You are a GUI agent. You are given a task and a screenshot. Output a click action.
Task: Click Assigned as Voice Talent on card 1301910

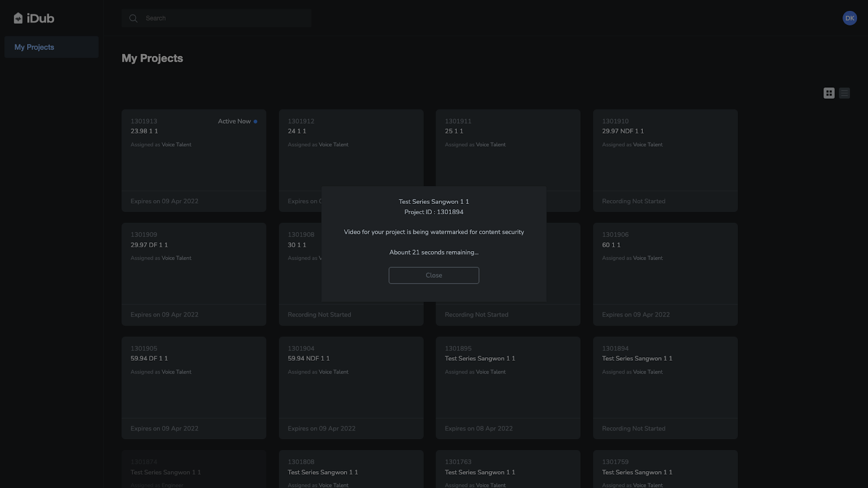point(633,145)
